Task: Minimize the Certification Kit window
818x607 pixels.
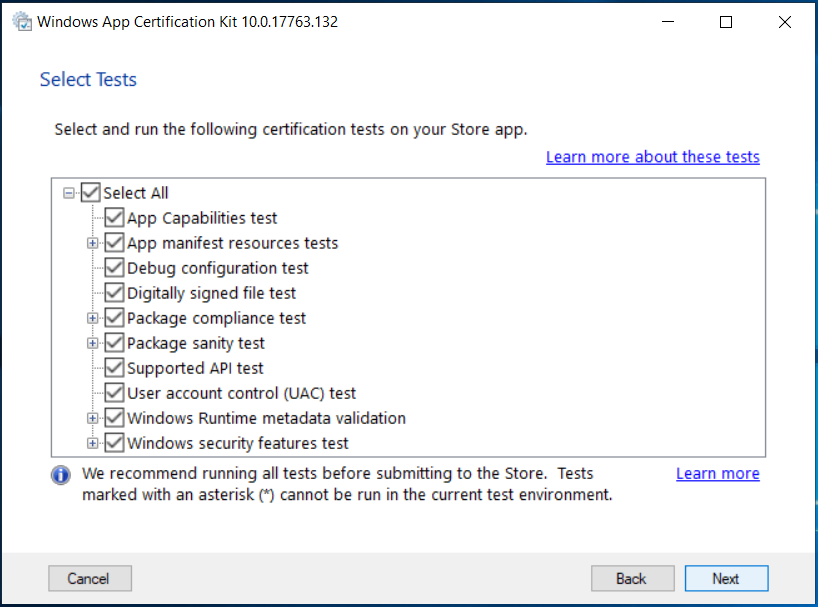Action: [x=668, y=22]
